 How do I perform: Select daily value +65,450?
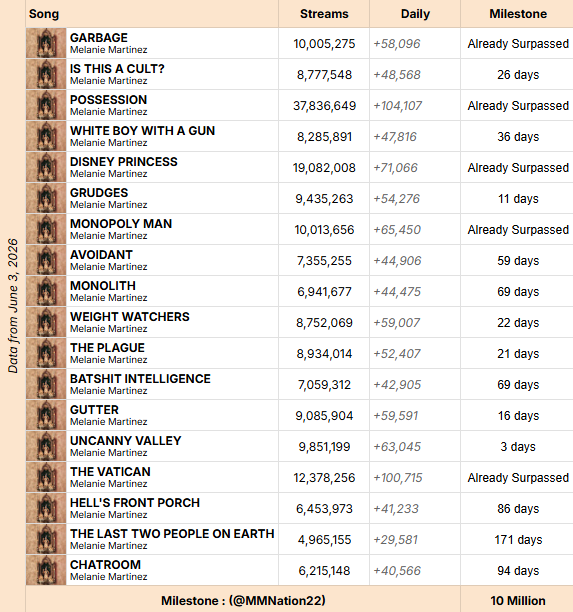tap(397, 230)
